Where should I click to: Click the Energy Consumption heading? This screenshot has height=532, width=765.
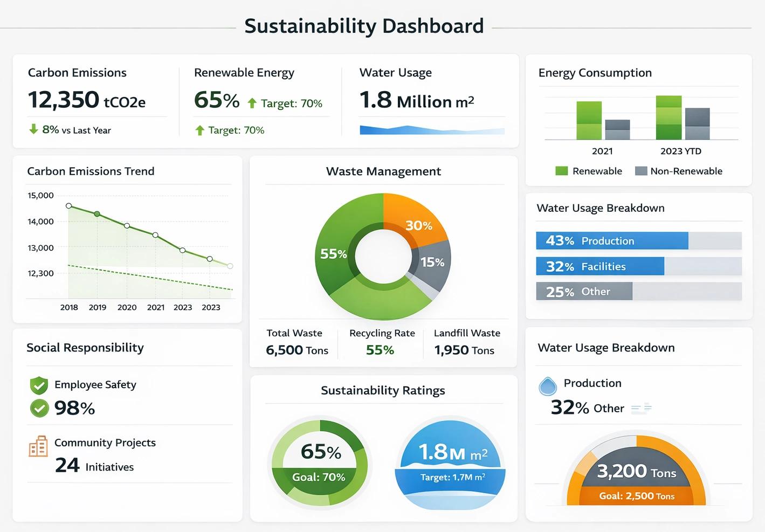click(595, 73)
